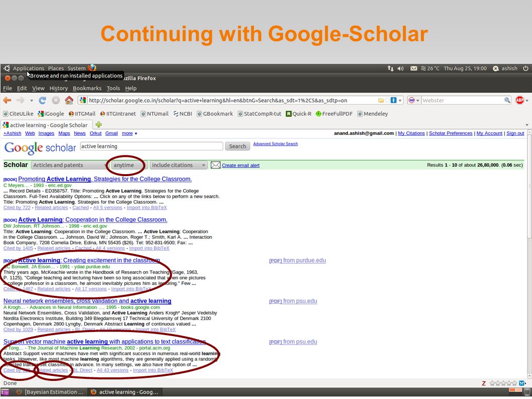Open the Bookmarks menu
532x399 pixels.
pos(87,88)
